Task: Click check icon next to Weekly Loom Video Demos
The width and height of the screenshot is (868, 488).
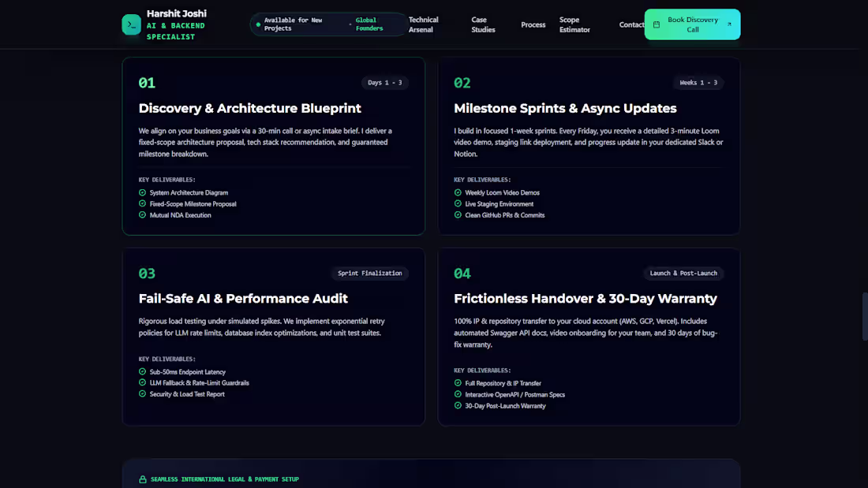Action: point(458,192)
